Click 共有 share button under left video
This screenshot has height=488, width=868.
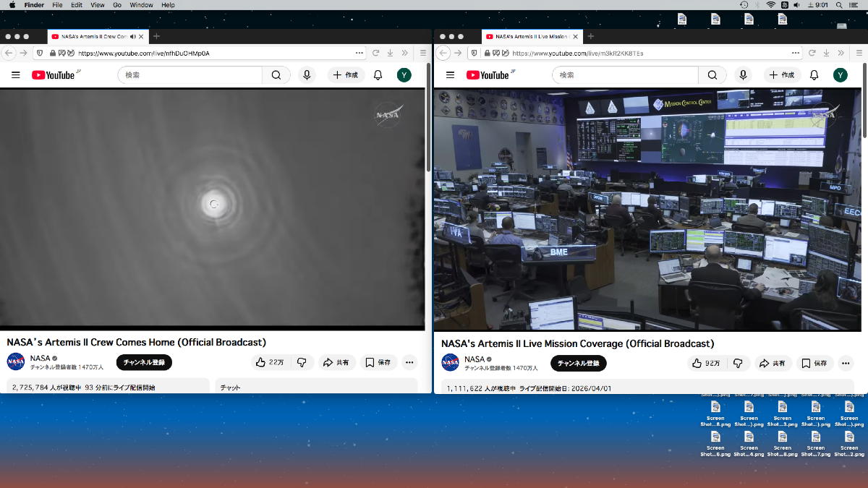pyautogui.click(x=336, y=362)
